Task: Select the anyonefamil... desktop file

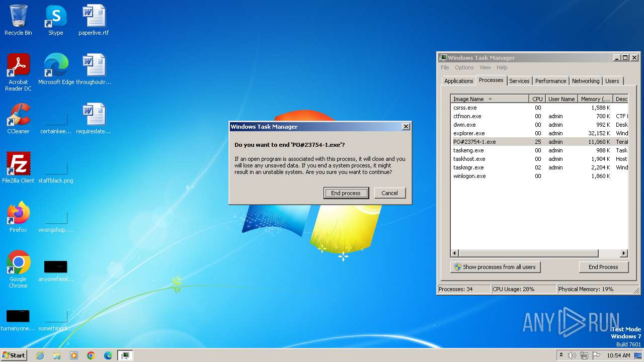Action: [x=56, y=271]
